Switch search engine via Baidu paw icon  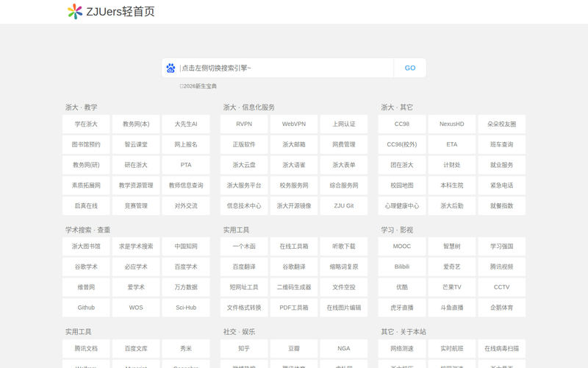click(x=171, y=68)
